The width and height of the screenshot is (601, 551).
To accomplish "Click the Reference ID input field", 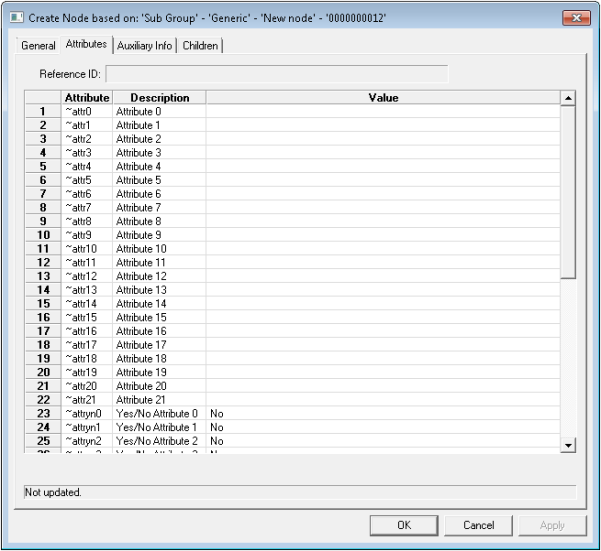I will [277, 74].
